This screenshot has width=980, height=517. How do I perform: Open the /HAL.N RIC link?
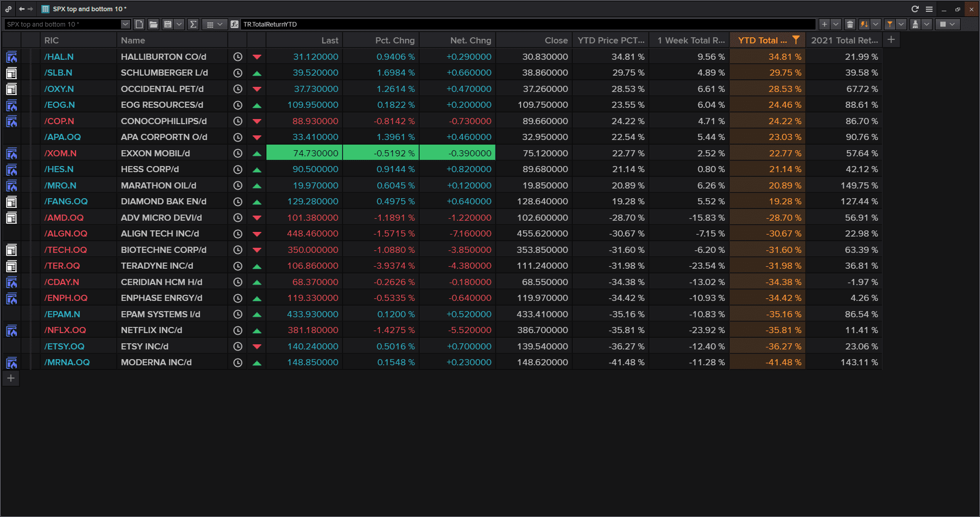[59, 57]
